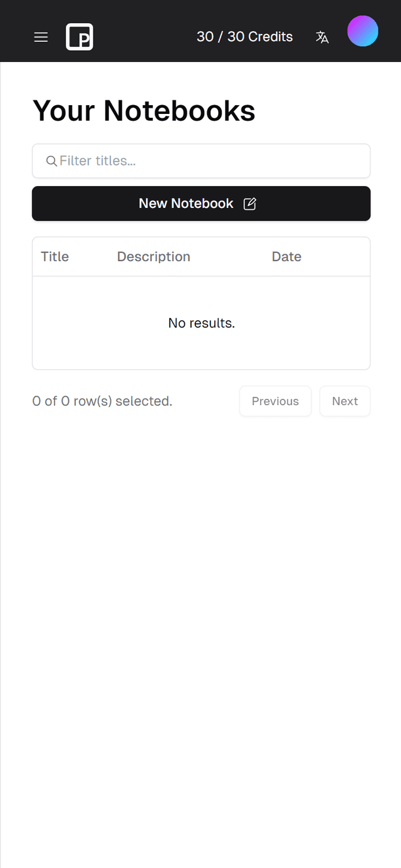This screenshot has width=401, height=868.
Task: Click the app logo icon
Action: pos(80,37)
